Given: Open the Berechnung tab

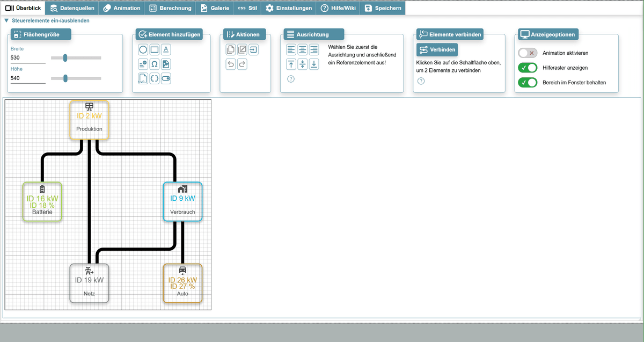Looking at the screenshot, I should [x=170, y=8].
